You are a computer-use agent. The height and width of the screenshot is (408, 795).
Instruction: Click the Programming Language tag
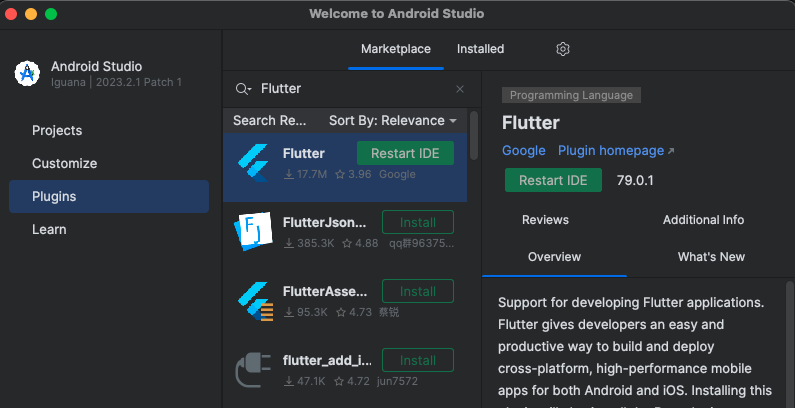571,95
